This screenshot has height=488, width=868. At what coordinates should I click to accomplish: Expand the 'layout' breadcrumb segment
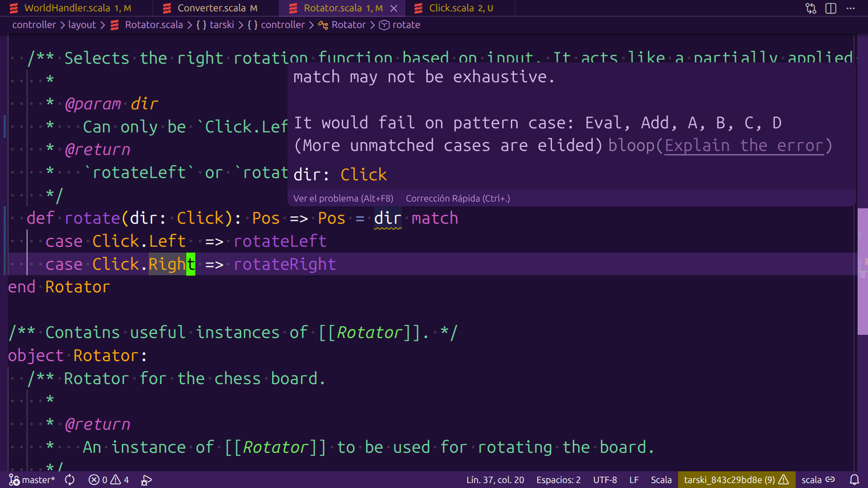click(82, 25)
